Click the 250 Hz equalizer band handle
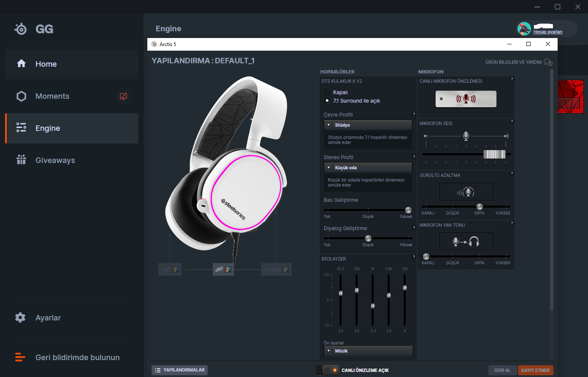 tap(357, 290)
